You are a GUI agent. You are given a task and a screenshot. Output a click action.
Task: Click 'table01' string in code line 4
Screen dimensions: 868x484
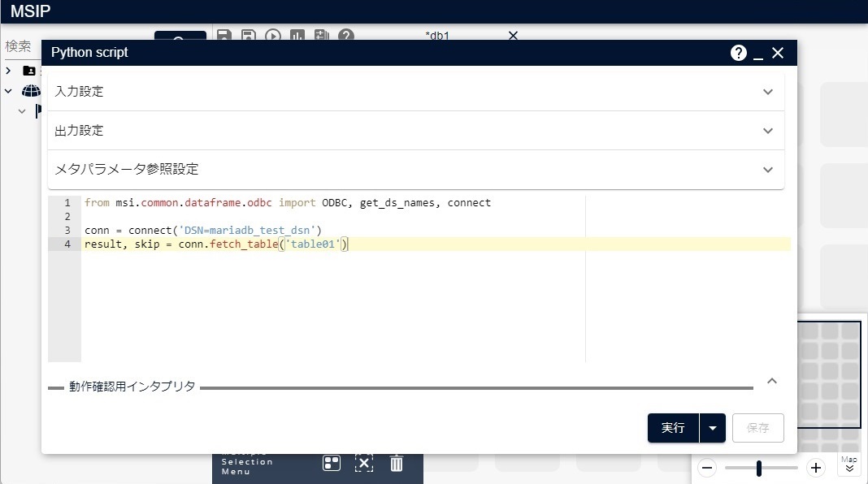tap(313, 244)
